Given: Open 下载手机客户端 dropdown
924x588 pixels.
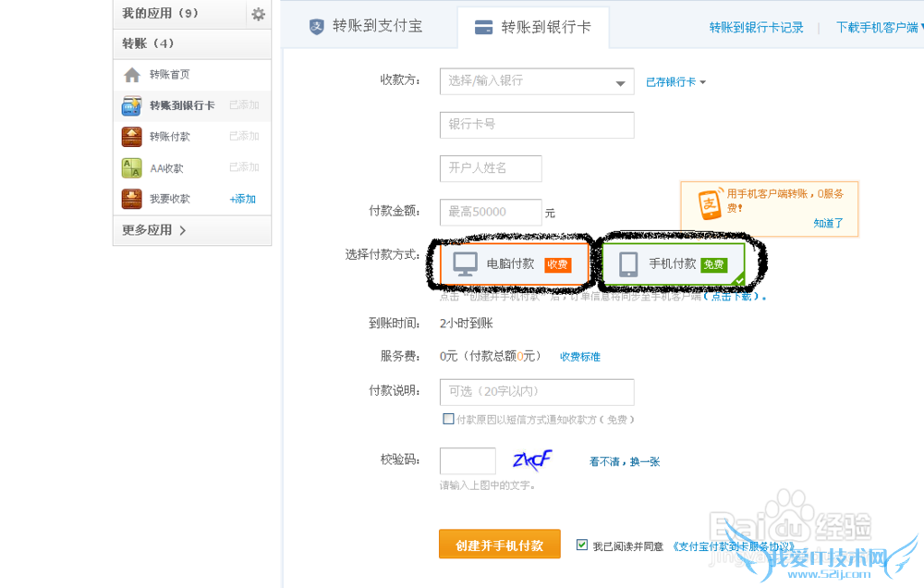Looking at the screenshot, I should pyautogui.click(x=880, y=28).
